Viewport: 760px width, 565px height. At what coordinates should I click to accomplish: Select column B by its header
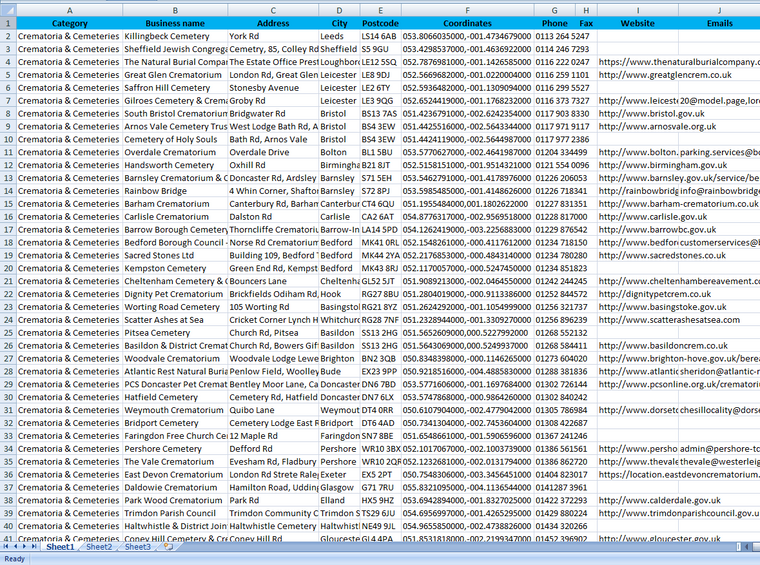click(175, 10)
